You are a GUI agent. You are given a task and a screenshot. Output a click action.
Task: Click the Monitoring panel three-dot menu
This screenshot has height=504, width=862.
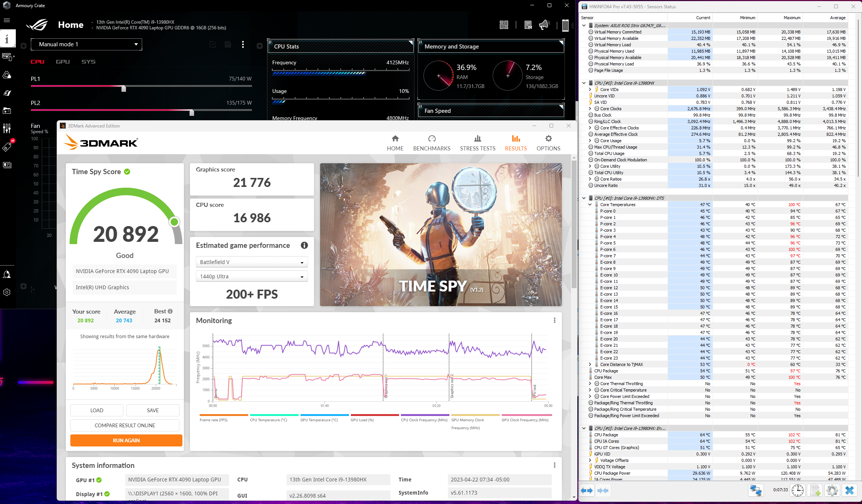click(x=554, y=320)
